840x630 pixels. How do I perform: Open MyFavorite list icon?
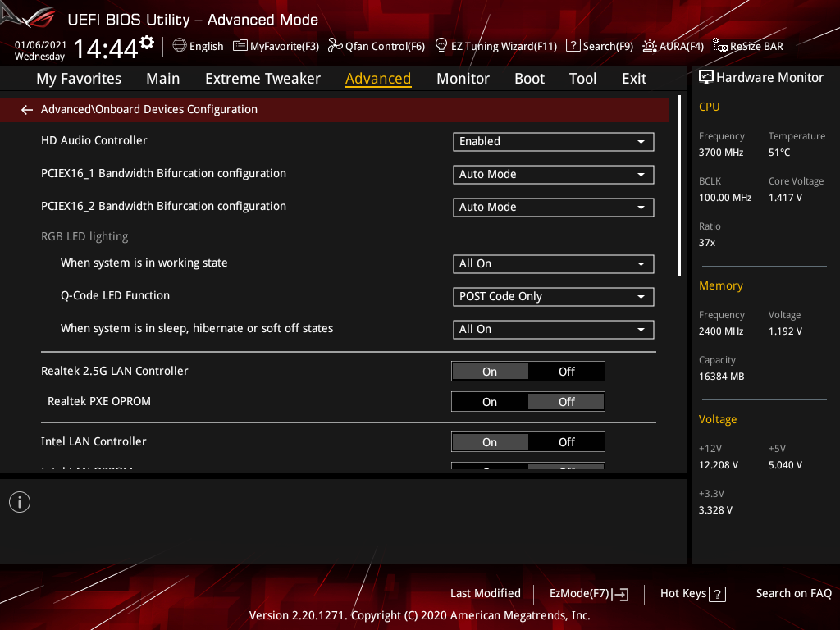click(x=240, y=46)
